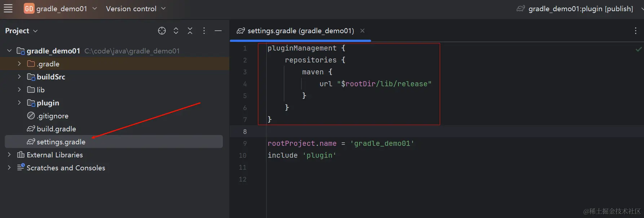The width and height of the screenshot is (644, 218).
Task: Click the run configuration elephant icon
Action: (x=521, y=8)
